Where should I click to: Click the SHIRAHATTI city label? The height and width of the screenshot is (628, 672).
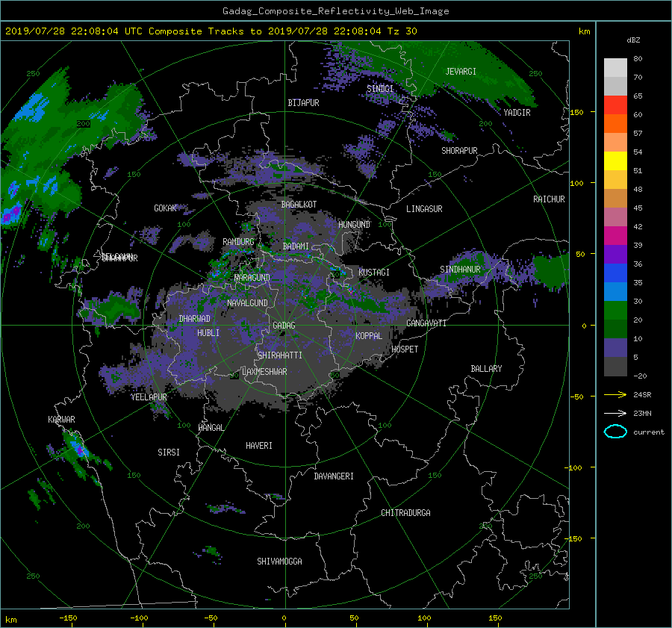(280, 355)
